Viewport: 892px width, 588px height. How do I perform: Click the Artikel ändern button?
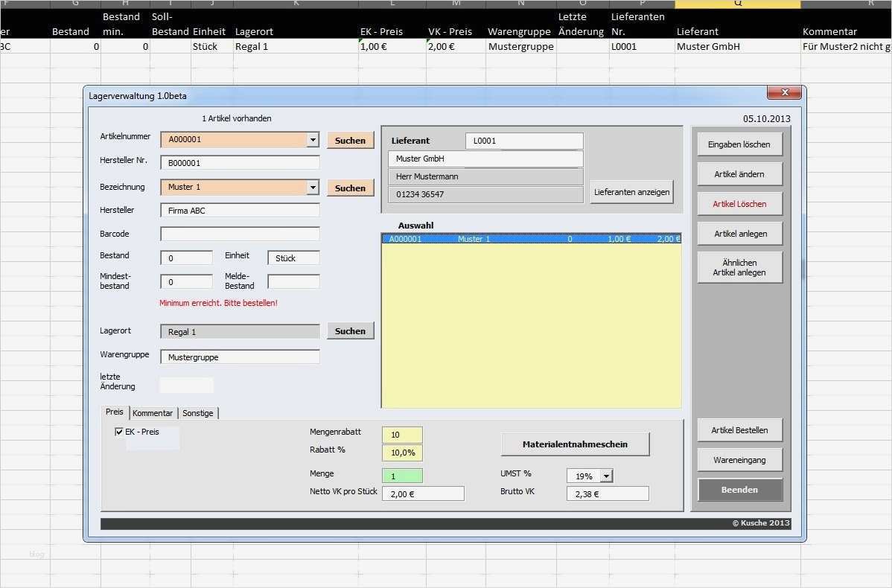click(x=739, y=174)
